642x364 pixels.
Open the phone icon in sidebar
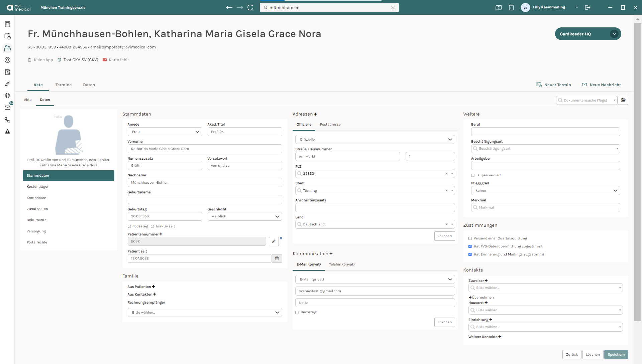(x=7, y=120)
